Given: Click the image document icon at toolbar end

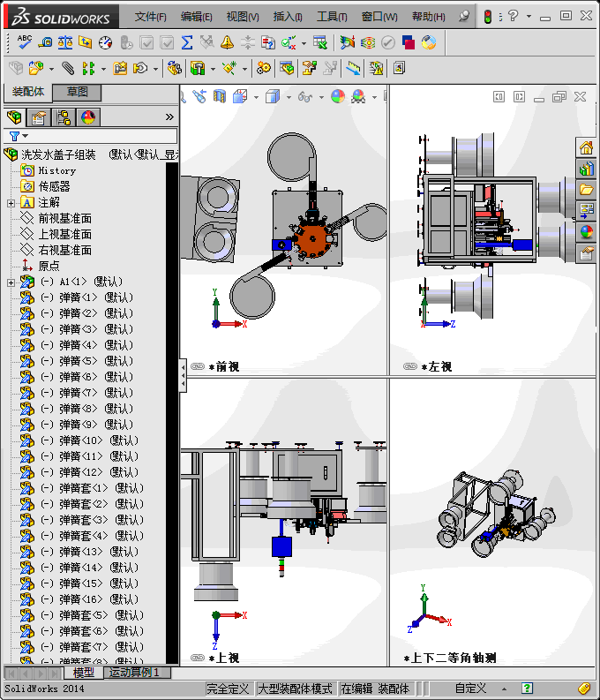Looking at the screenshot, I should [399, 68].
